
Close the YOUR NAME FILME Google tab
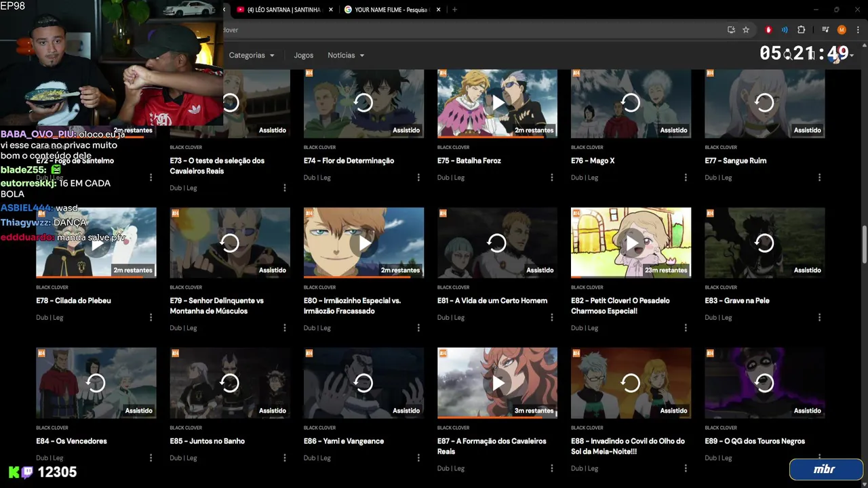click(x=438, y=9)
